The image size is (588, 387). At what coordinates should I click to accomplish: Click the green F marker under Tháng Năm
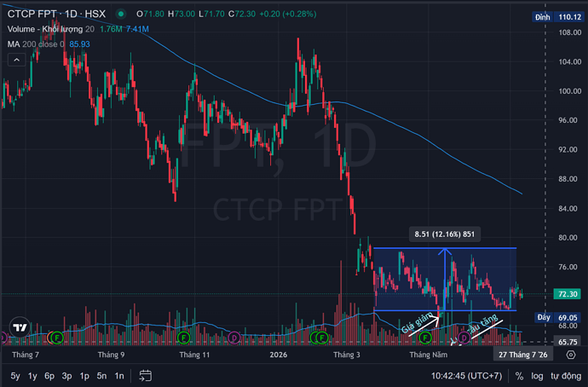(x=425, y=338)
